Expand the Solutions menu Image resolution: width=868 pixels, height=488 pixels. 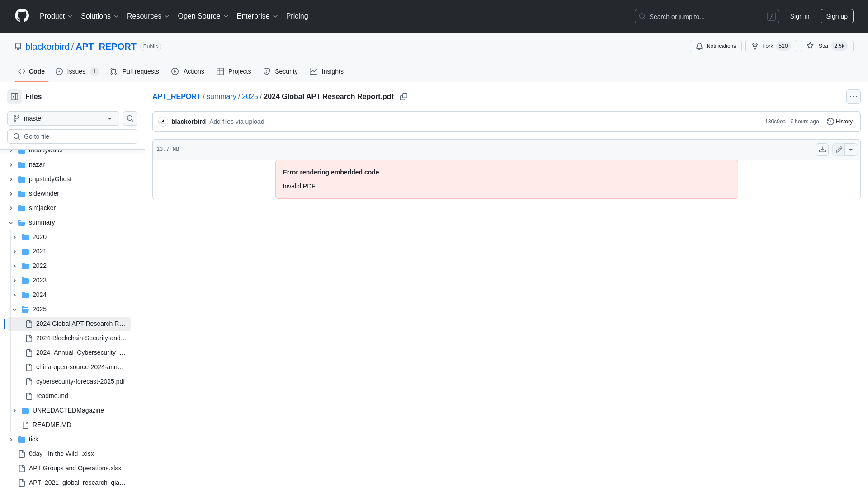tap(100, 16)
